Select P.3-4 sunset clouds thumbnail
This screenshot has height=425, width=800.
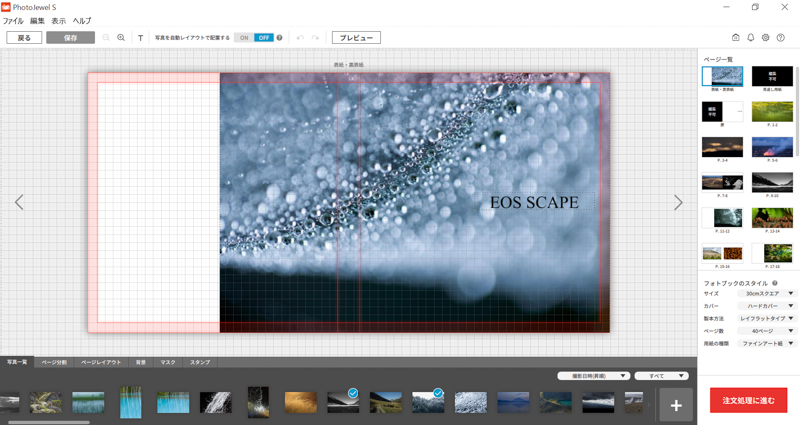pos(722,147)
